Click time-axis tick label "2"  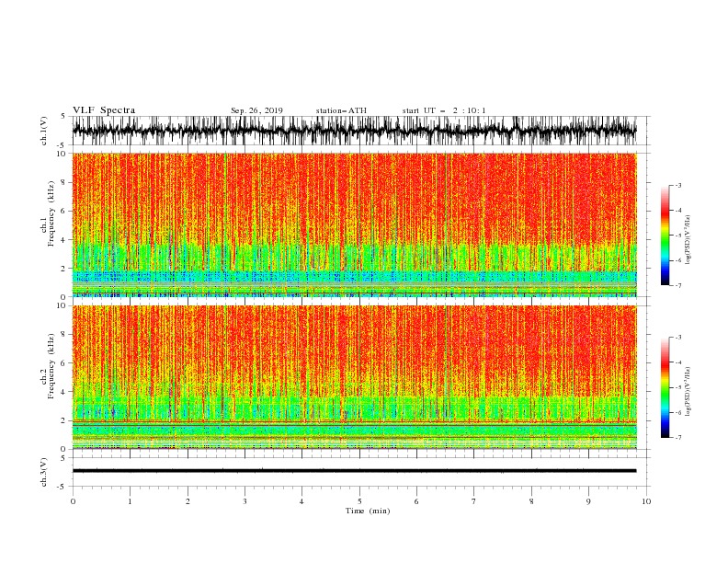[188, 501]
